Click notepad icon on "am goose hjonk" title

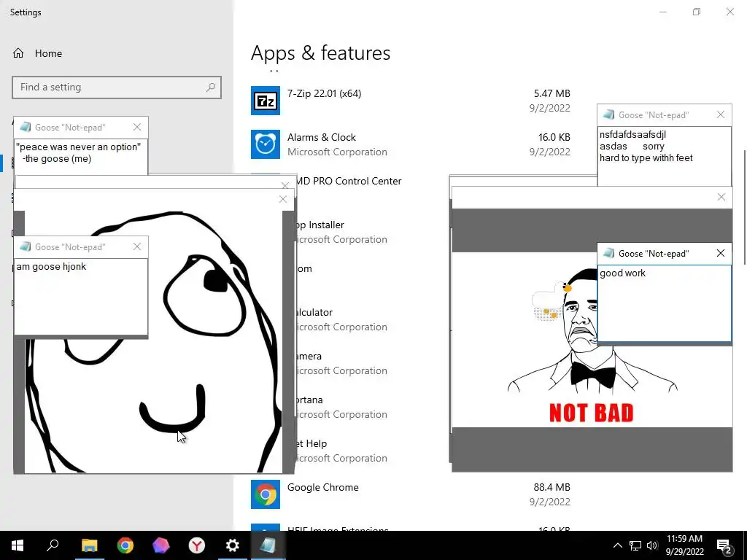(x=26, y=246)
